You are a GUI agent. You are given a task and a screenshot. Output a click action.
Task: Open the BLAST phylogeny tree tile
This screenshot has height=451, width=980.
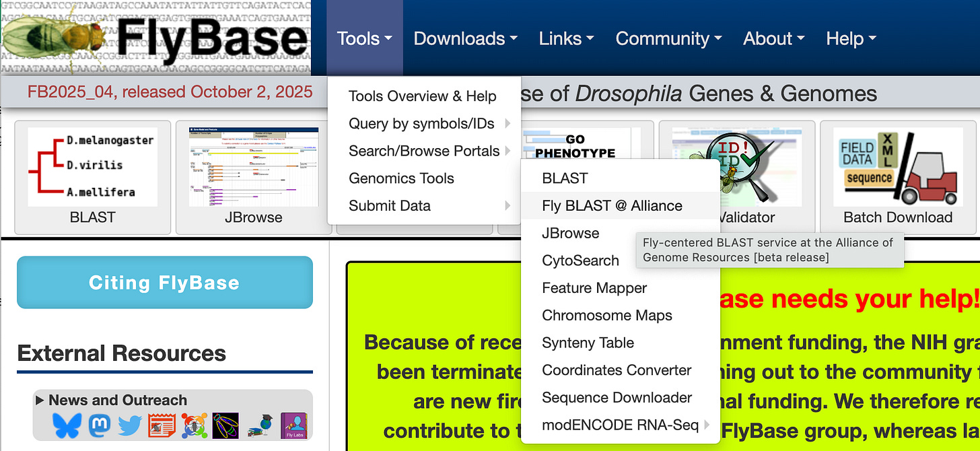93,177
